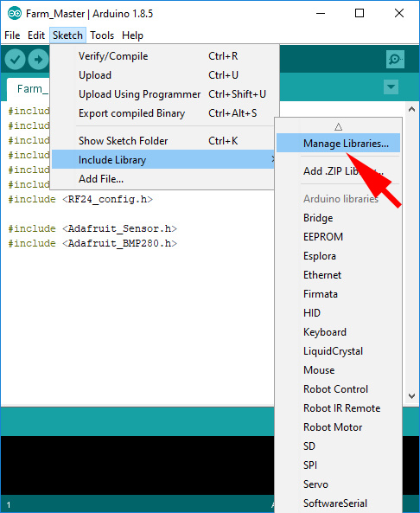This screenshot has height=513, width=420.
Task: Include the Servo library
Action: (338, 484)
